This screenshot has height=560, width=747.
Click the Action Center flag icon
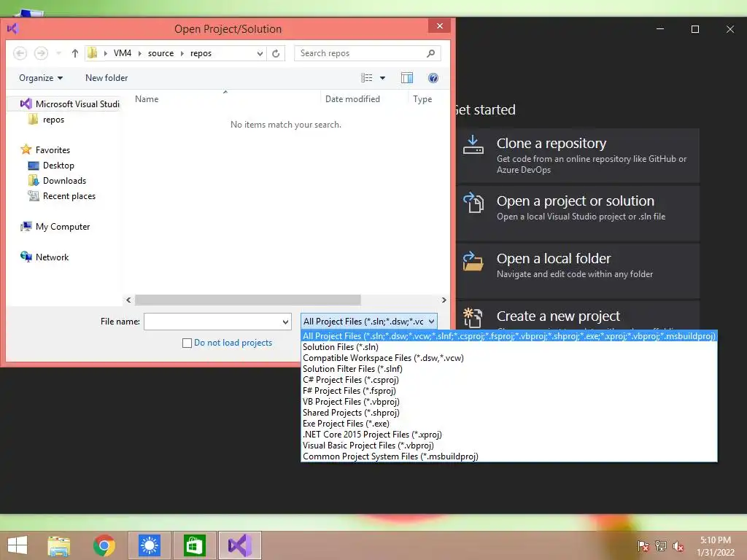point(643,546)
